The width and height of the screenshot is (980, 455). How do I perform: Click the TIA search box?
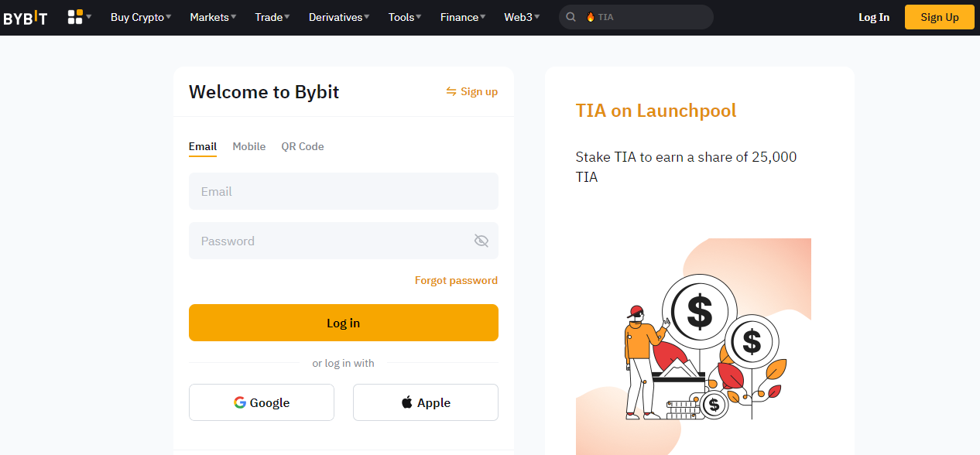636,17
